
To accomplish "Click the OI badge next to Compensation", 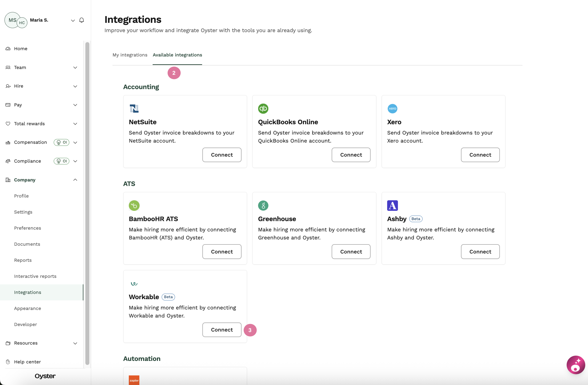I will coord(62,142).
